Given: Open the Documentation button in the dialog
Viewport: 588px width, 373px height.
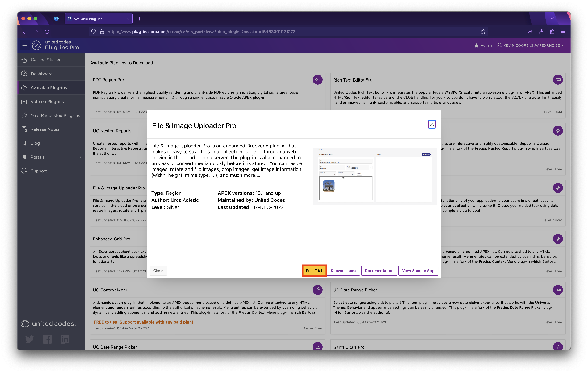Looking at the screenshot, I should click(379, 271).
